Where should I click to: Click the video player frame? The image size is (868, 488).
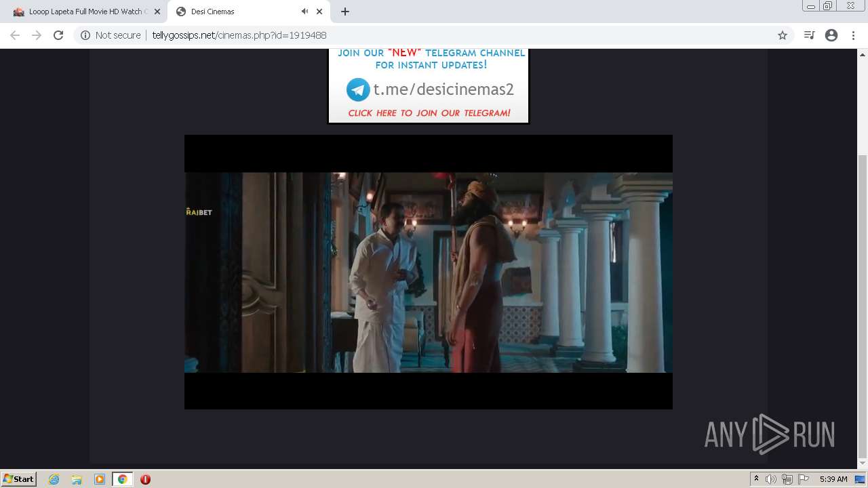429,272
